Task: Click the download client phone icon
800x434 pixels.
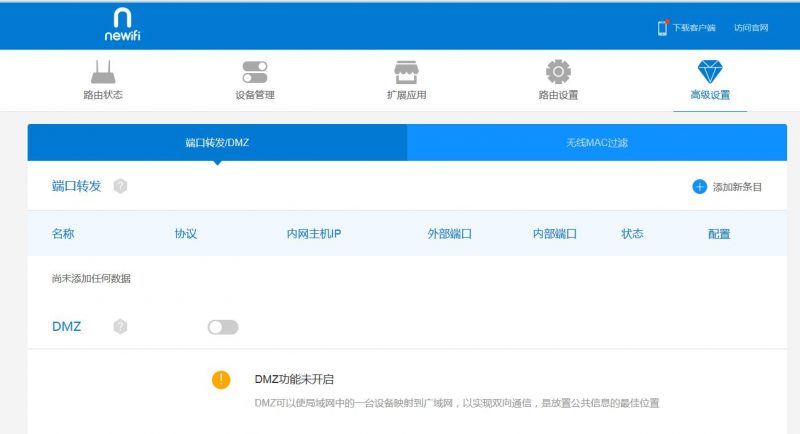Action: [662, 28]
